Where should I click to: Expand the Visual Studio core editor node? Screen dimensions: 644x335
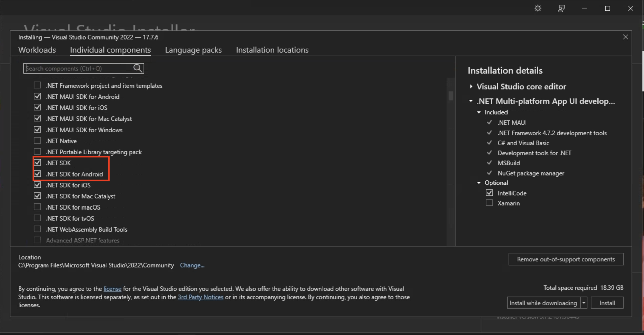click(471, 86)
